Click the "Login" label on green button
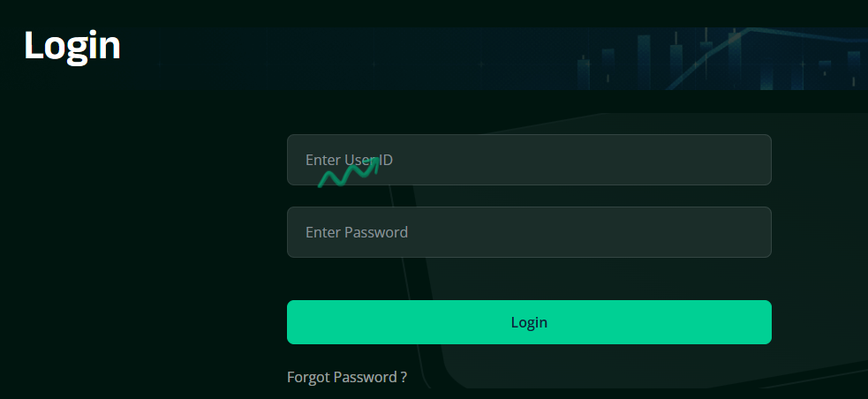This screenshot has width=868, height=399. coord(529,322)
